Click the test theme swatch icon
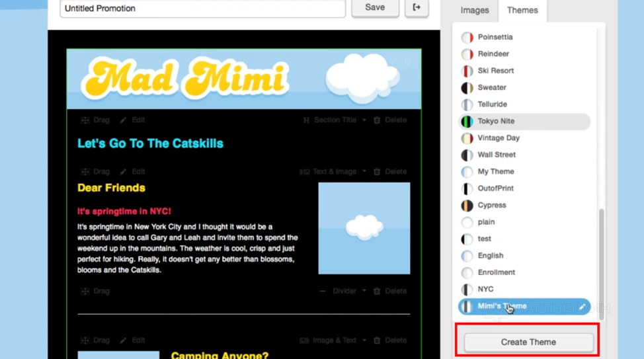Viewport: 644px width, 359px height. (x=467, y=239)
